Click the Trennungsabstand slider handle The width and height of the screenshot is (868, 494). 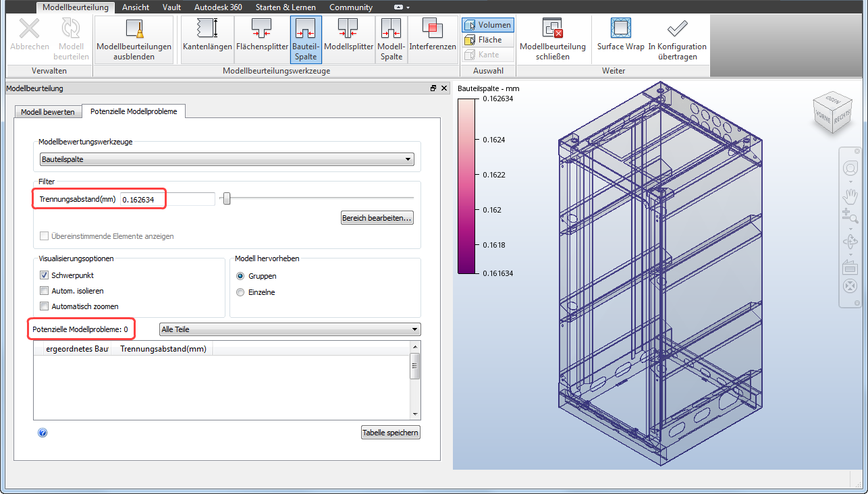(x=227, y=198)
